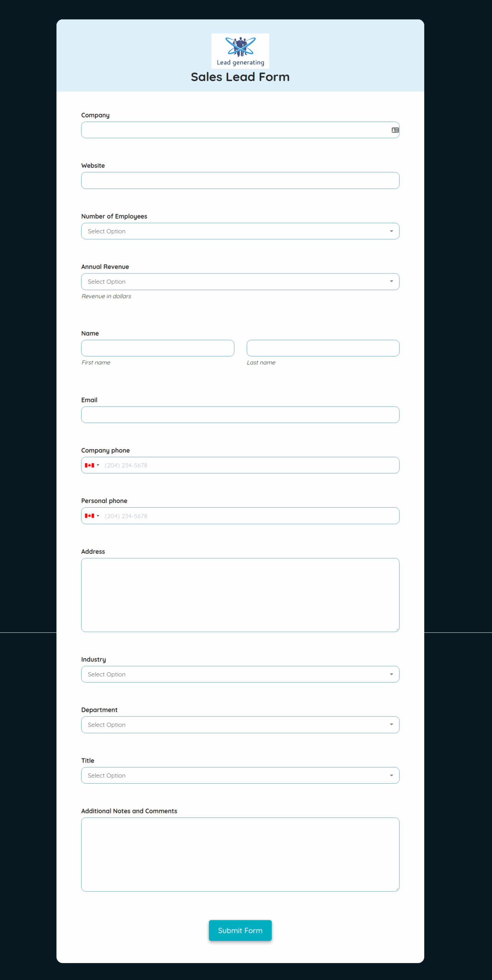This screenshot has height=980, width=492.
Task: Click the dropdown arrow for Number of Employees
Action: pyautogui.click(x=391, y=231)
